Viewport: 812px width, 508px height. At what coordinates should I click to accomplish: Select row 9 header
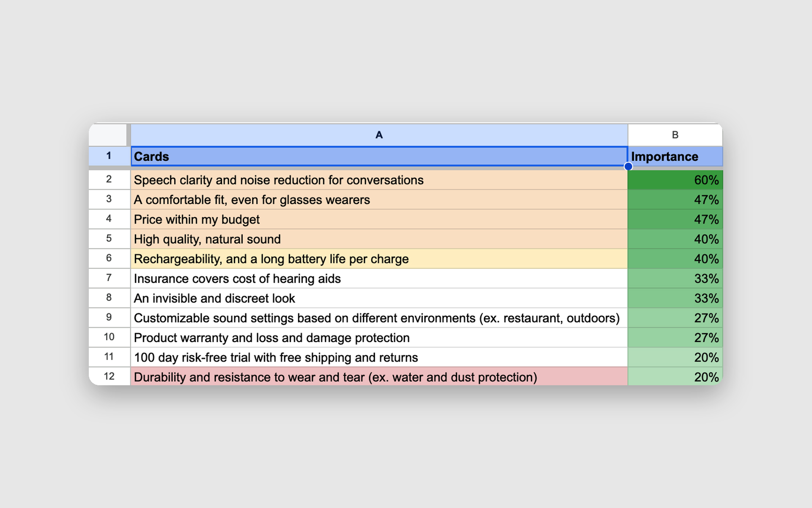[x=109, y=318]
